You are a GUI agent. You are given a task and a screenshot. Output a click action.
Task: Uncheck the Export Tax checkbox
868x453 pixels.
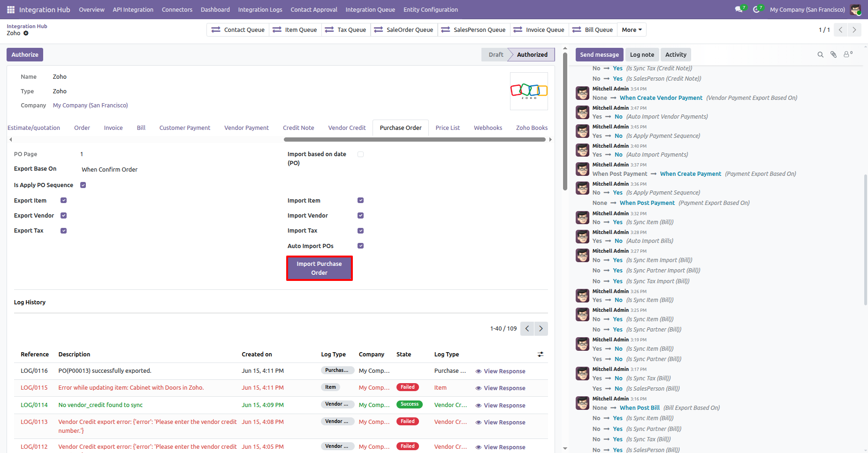[64, 231]
